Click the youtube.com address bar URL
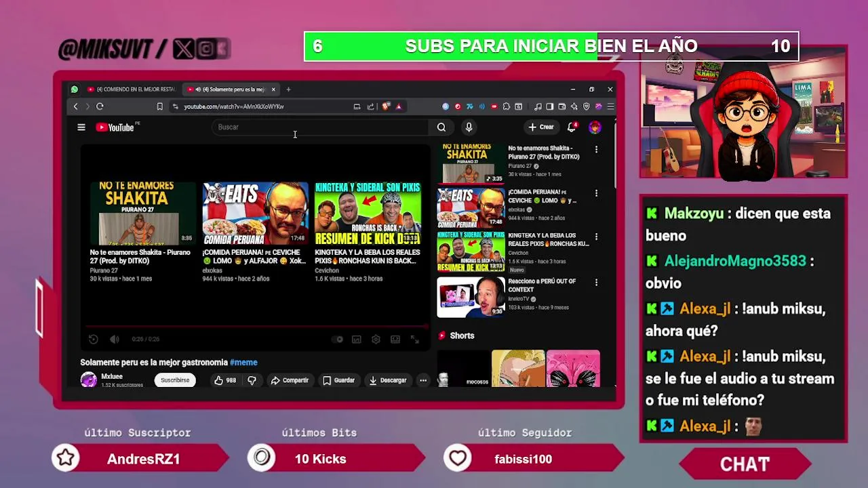The height and width of the screenshot is (488, 868). tap(234, 106)
